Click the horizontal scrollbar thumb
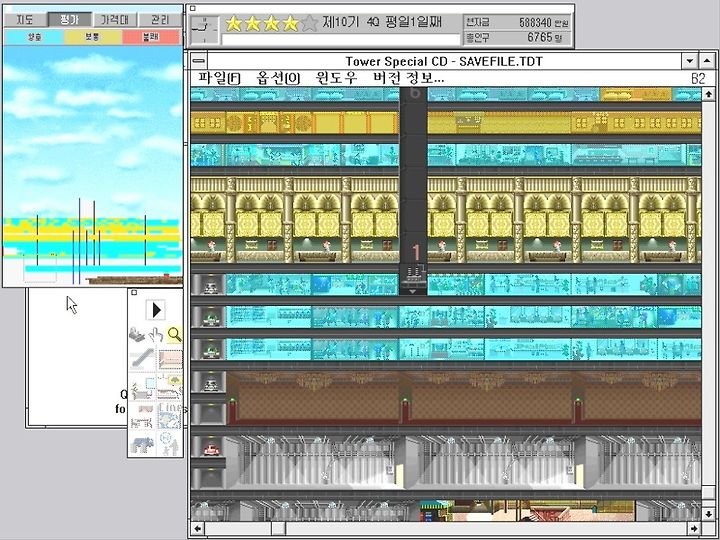The image size is (720, 540). point(278,529)
